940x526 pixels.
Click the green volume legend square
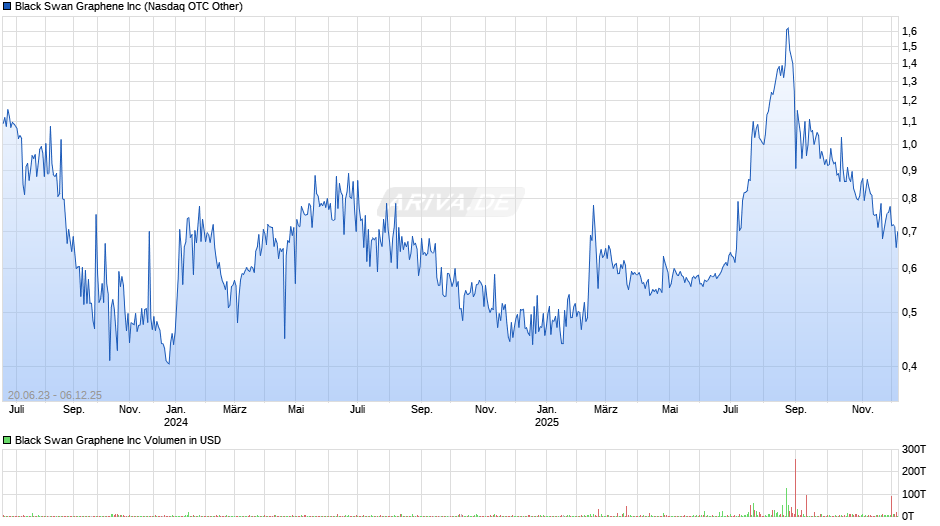[7, 440]
